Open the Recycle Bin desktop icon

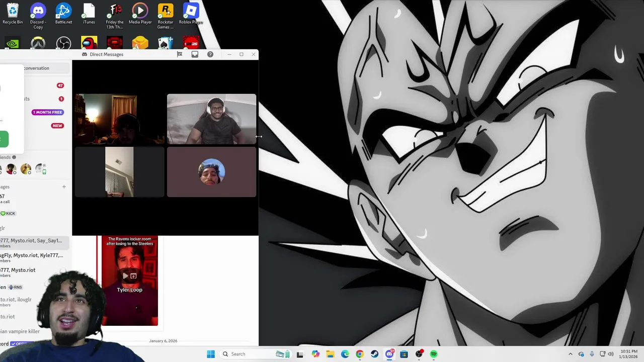point(13,14)
